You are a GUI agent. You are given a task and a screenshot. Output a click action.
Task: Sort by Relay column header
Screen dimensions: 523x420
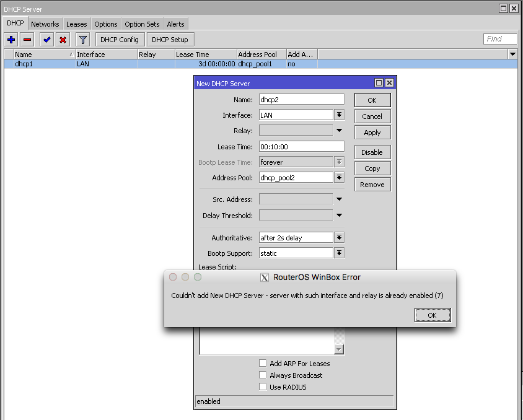click(x=156, y=55)
